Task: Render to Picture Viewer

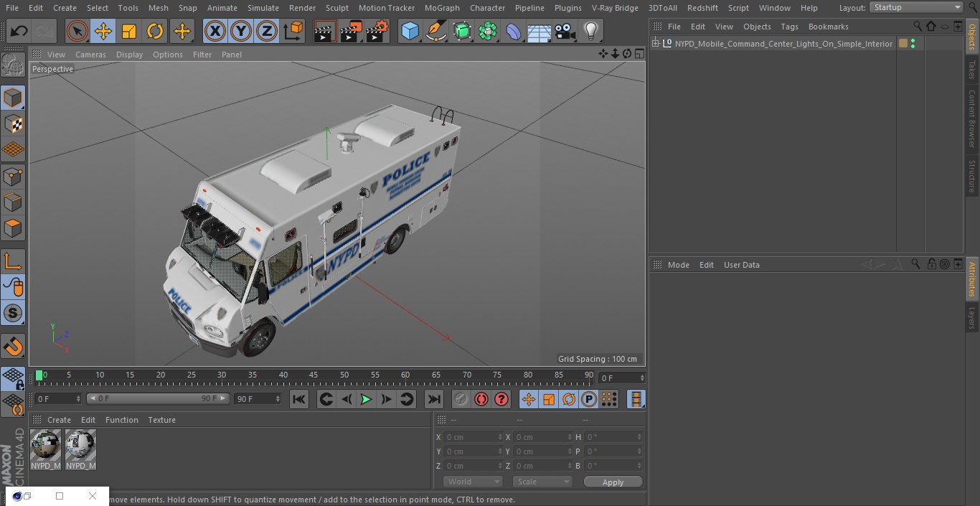Action: click(x=351, y=31)
